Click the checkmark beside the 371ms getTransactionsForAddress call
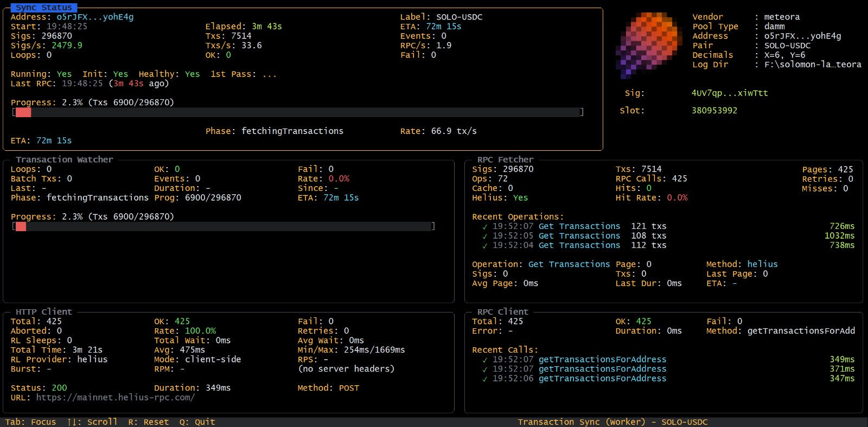The image size is (868, 427). point(484,369)
